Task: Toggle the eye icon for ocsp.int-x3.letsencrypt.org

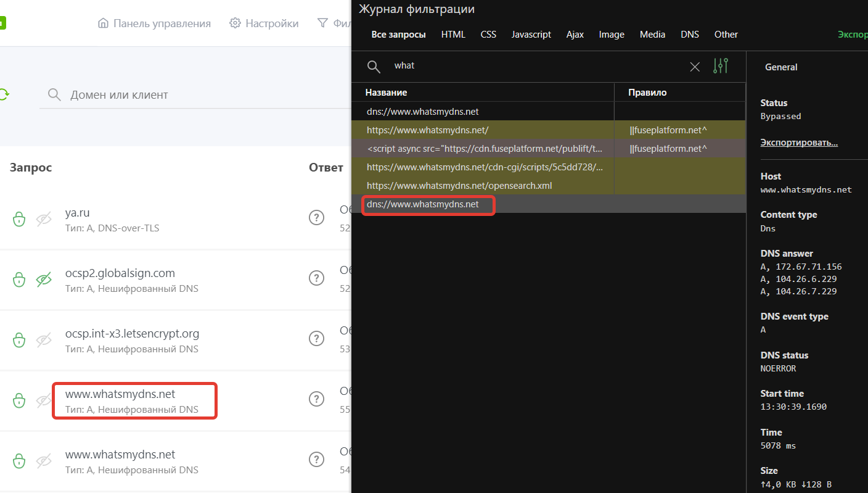Action: coord(43,340)
